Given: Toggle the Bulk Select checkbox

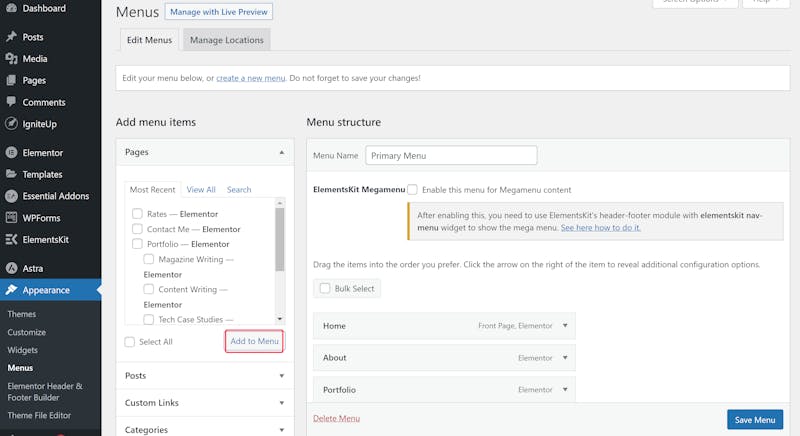Looking at the screenshot, I should pos(325,288).
